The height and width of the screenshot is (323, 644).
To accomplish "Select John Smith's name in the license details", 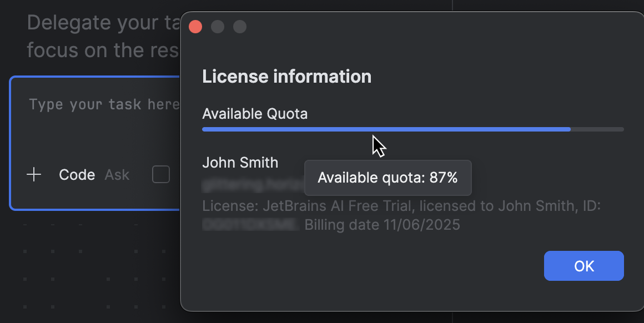I will (240, 163).
